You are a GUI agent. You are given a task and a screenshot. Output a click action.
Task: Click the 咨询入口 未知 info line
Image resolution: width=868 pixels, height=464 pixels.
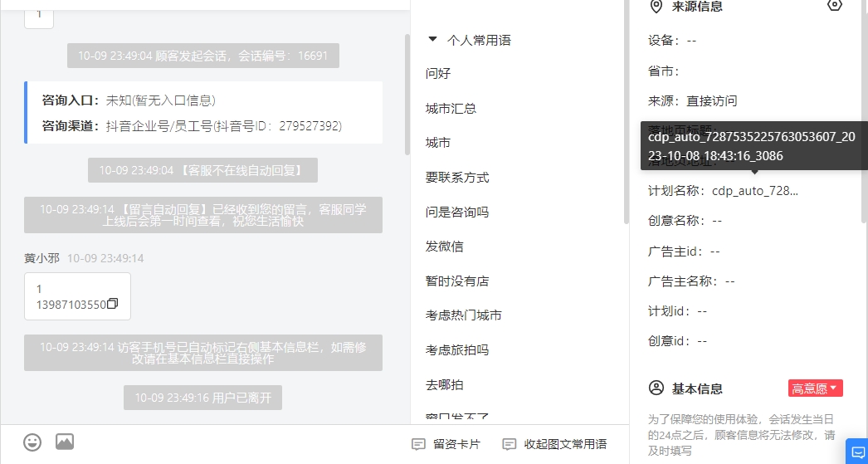(129, 100)
